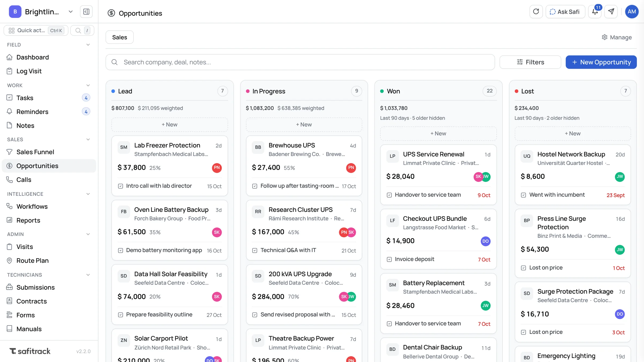The height and width of the screenshot is (362, 644).
Task: Select the Sales pipeline tab
Action: pyautogui.click(x=119, y=37)
